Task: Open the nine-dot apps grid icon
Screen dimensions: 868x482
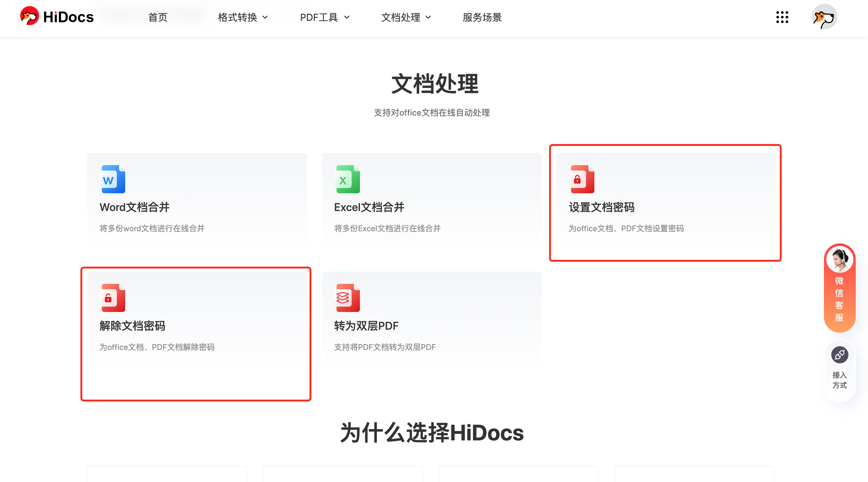Action: click(782, 17)
